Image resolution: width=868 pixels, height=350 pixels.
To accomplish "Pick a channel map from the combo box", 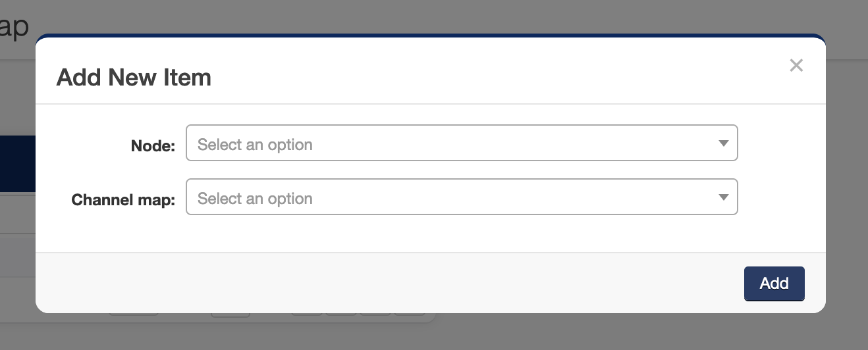I will [x=461, y=197].
